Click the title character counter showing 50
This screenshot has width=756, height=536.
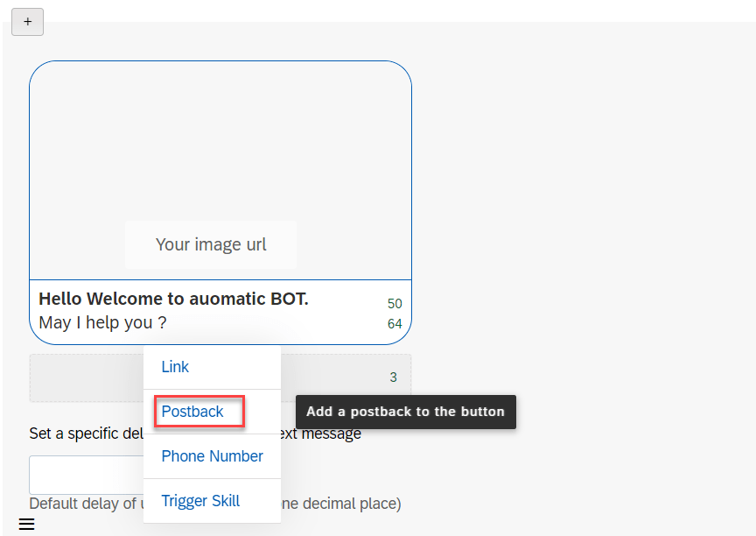tap(395, 304)
